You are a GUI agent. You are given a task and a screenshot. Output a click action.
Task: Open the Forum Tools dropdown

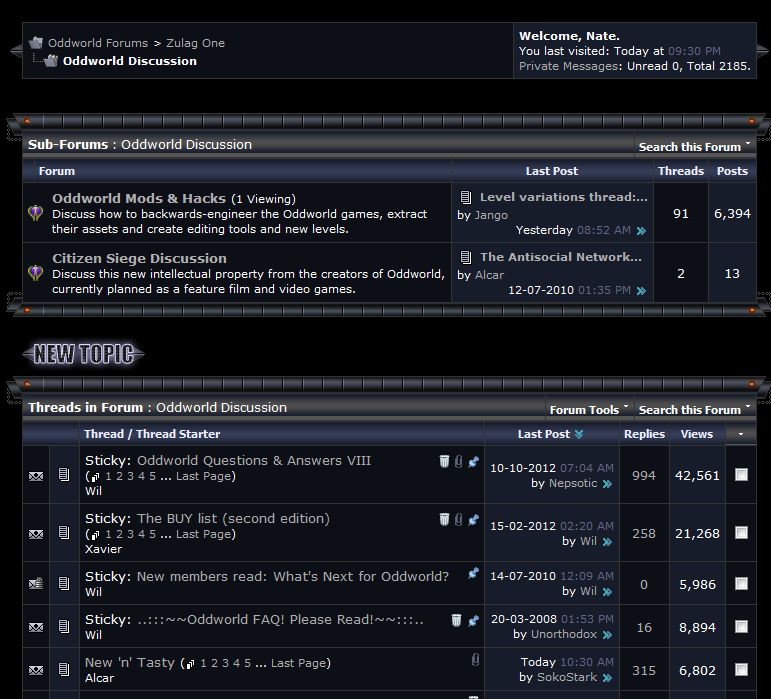[x=589, y=409]
